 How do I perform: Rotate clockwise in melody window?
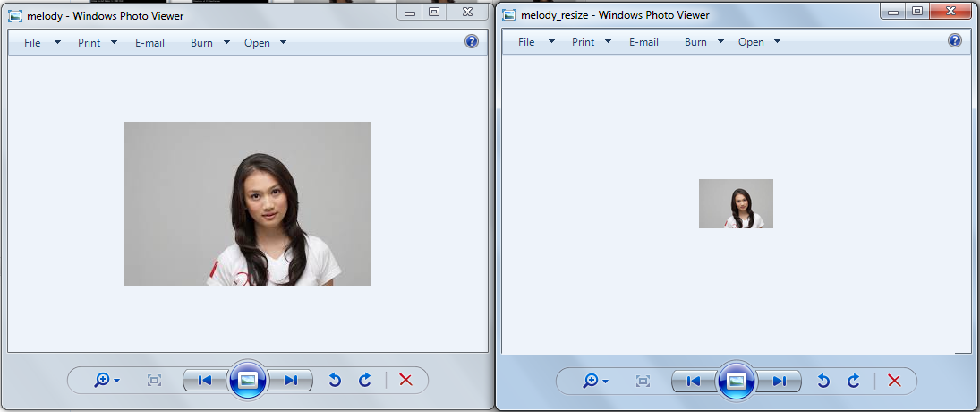(365, 380)
